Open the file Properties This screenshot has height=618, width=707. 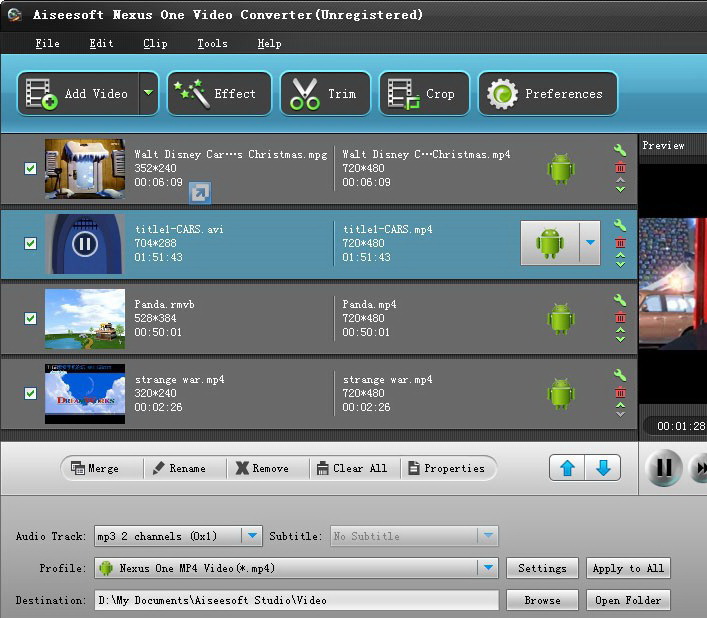click(448, 468)
